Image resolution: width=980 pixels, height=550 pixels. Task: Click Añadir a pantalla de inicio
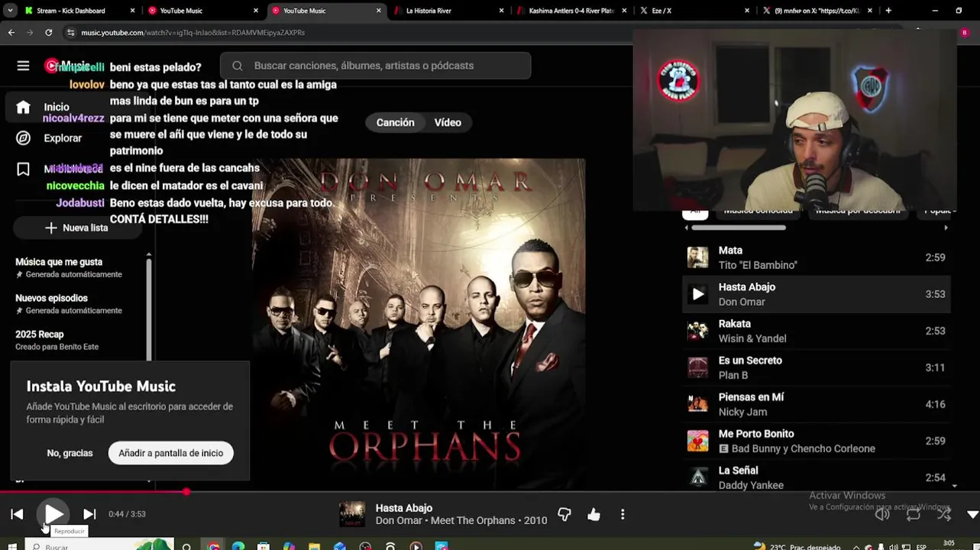click(170, 453)
